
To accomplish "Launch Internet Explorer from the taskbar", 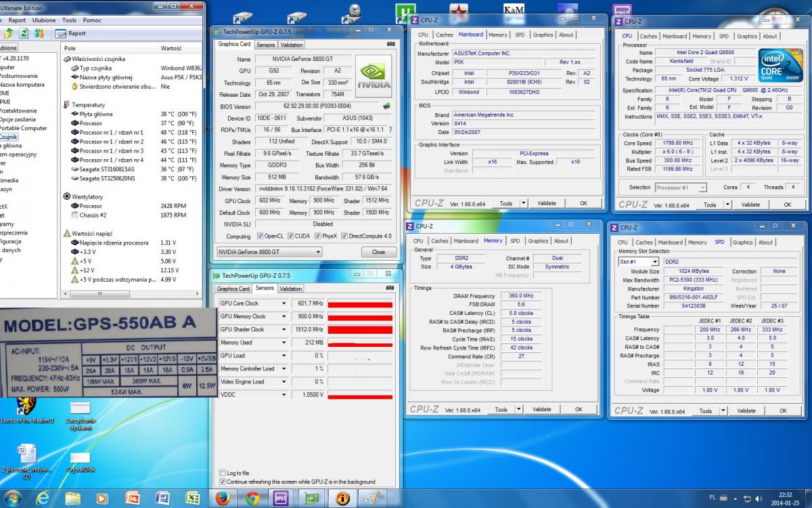I will 43,498.
